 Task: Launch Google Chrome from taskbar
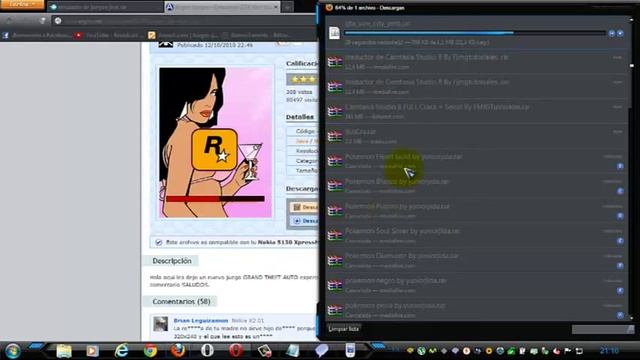pos(150,351)
